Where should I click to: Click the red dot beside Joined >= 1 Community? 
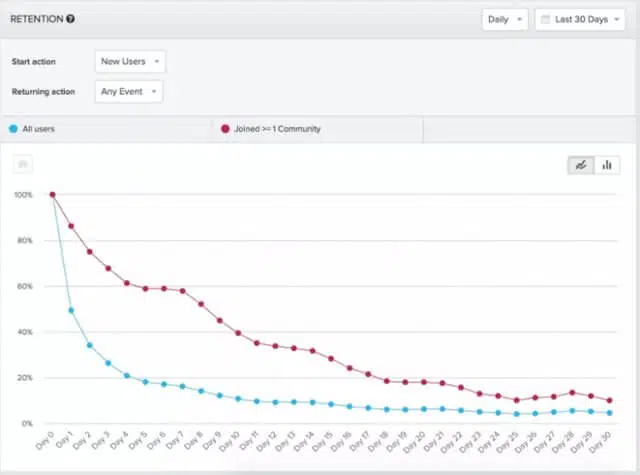pyautogui.click(x=225, y=129)
